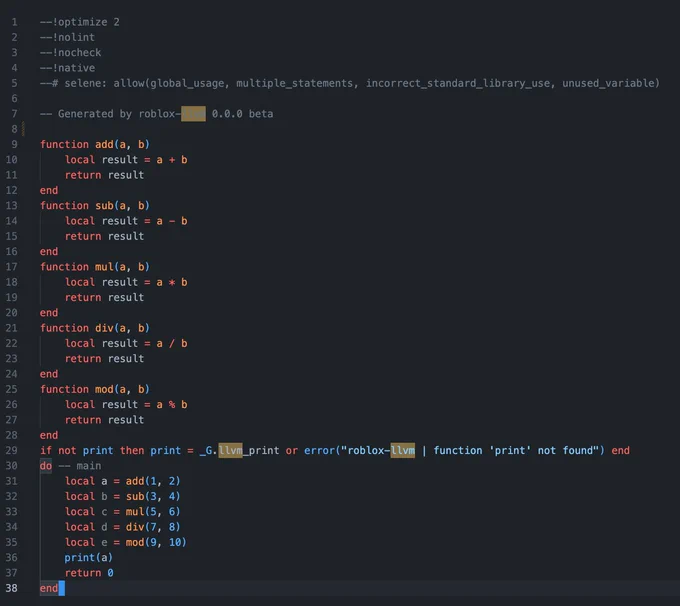Click the "do" keyword on line 30
Image resolution: width=680 pixels, height=606 pixels.
tap(46, 466)
